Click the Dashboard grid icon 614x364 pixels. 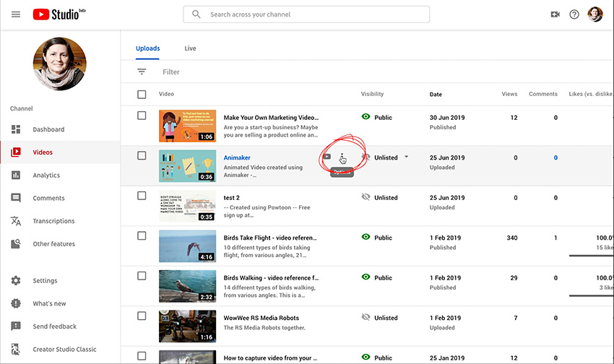[x=16, y=129]
